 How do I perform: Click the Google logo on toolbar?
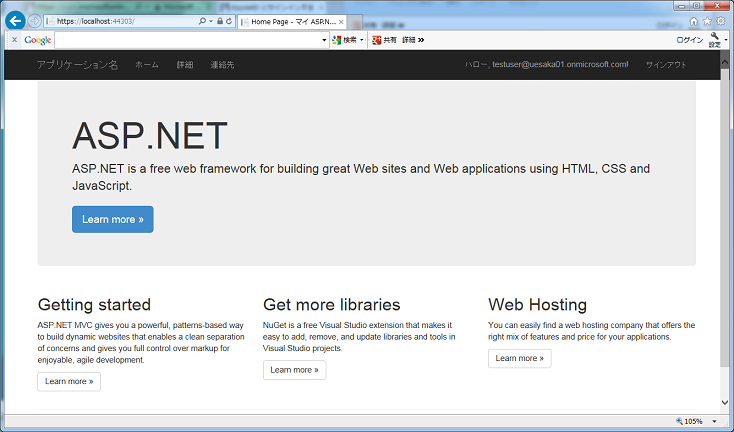[37, 40]
